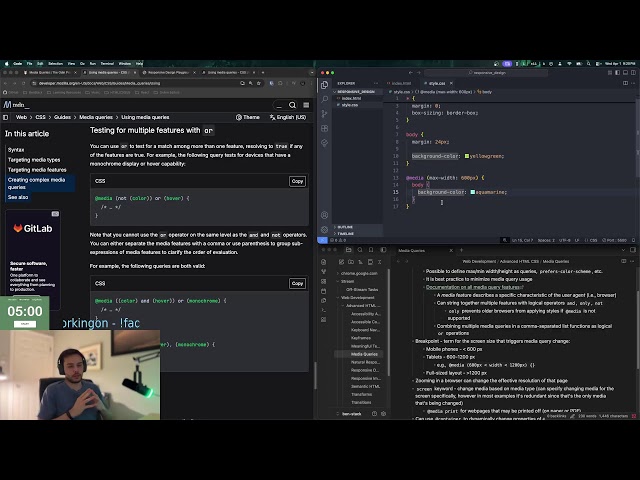
Task: Expand chrome.google.com folder in Obsidian
Action: tap(359, 273)
